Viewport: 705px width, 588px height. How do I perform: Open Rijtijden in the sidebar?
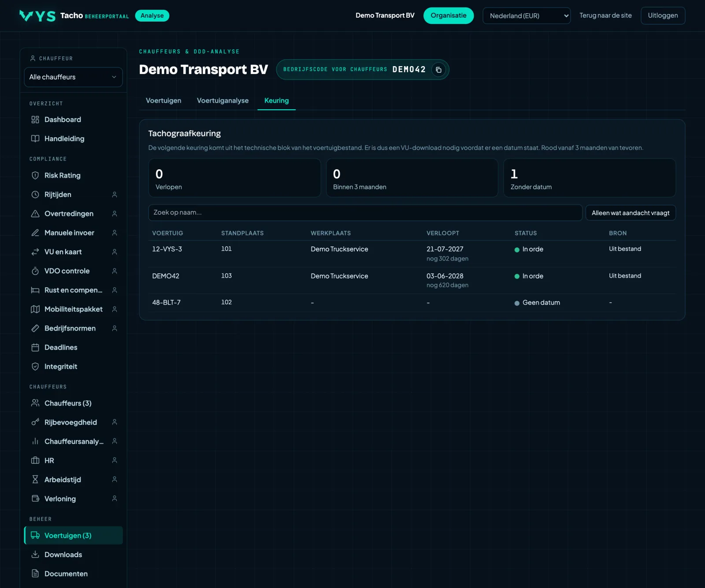pyautogui.click(x=73, y=194)
